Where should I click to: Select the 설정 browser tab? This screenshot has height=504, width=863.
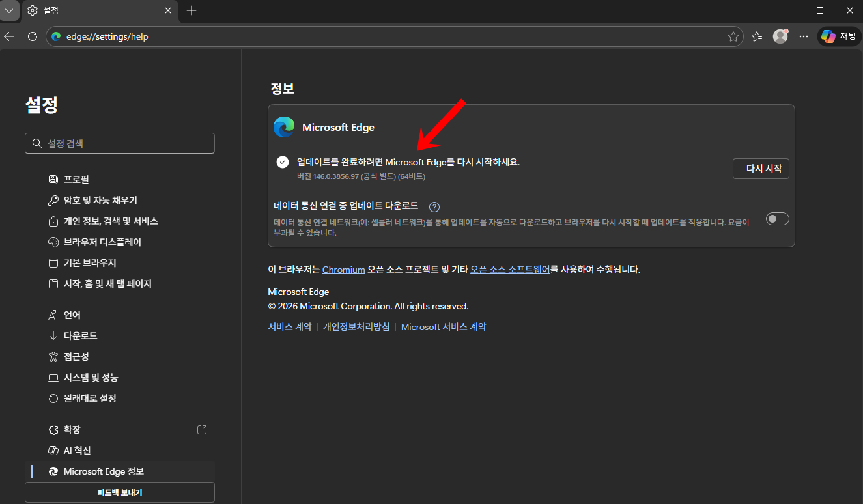(x=99, y=10)
